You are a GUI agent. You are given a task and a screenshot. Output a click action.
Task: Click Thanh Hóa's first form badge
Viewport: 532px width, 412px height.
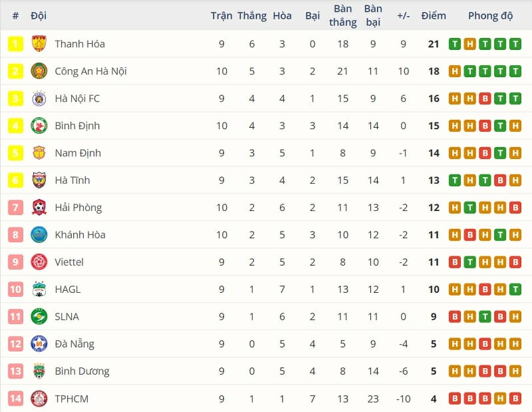point(455,44)
